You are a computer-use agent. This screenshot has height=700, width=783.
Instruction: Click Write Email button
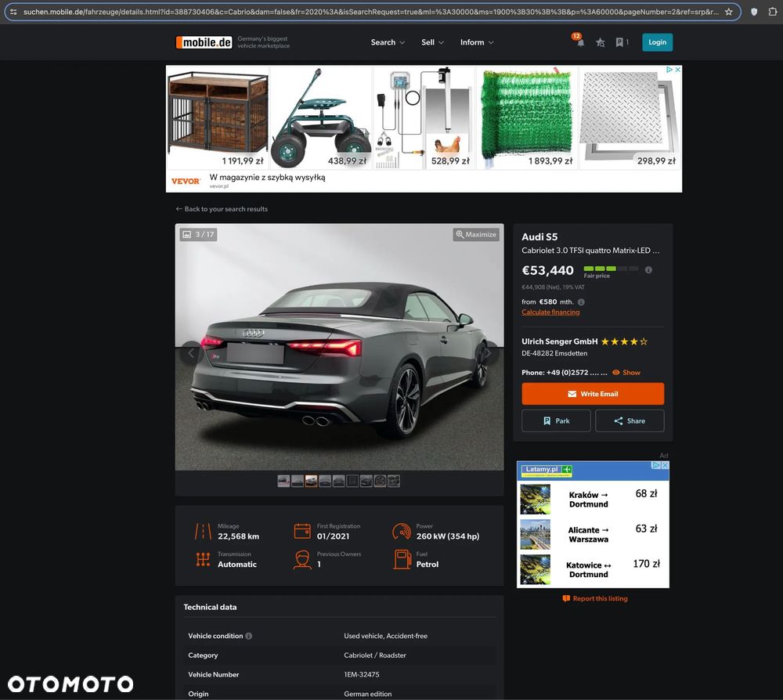(x=593, y=394)
